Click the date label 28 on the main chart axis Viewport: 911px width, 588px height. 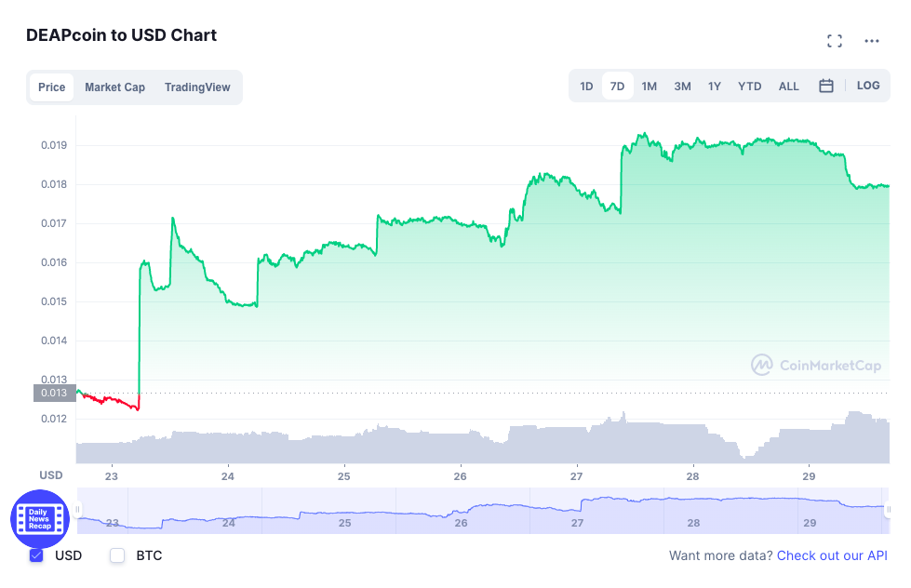click(692, 476)
